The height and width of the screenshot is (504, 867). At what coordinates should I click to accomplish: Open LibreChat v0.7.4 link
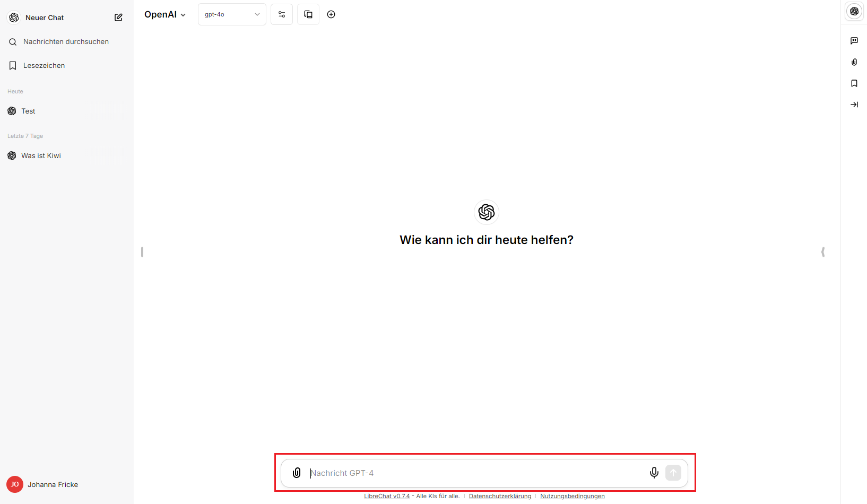(x=387, y=496)
